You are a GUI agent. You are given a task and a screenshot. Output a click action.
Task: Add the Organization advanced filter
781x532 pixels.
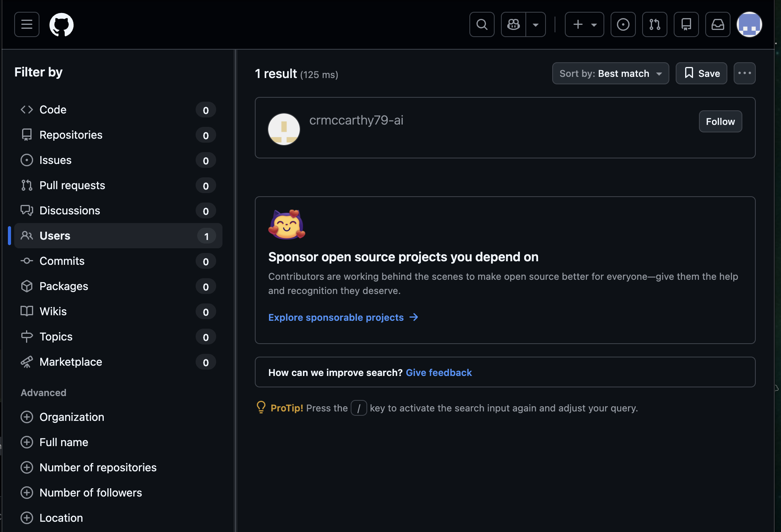click(62, 417)
